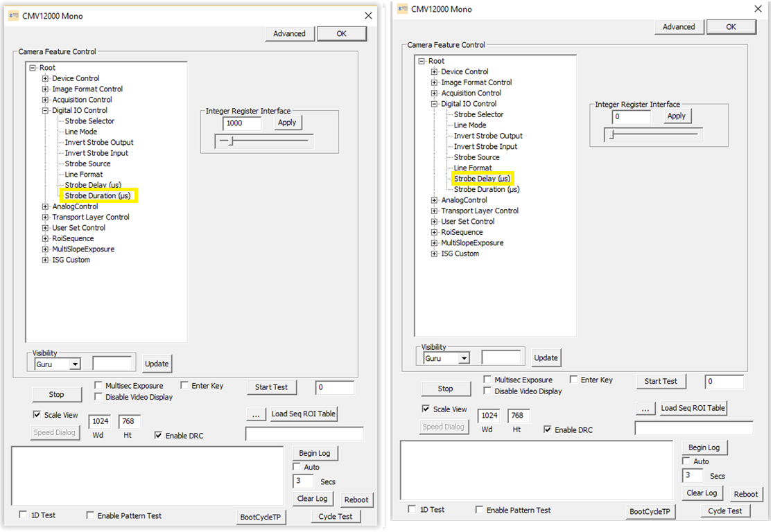Screen dimensions: 773x532
Task: Click Apply button in left window
Action: click(287, 123)
